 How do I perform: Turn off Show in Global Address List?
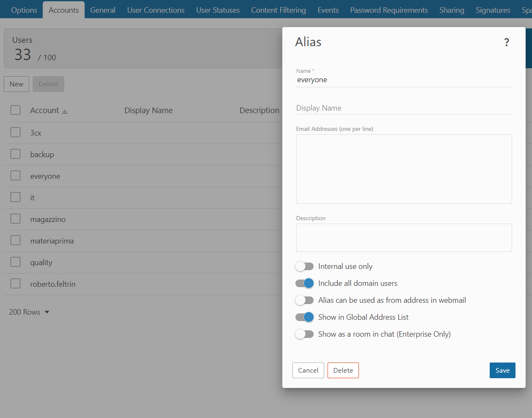coord(304,317)
